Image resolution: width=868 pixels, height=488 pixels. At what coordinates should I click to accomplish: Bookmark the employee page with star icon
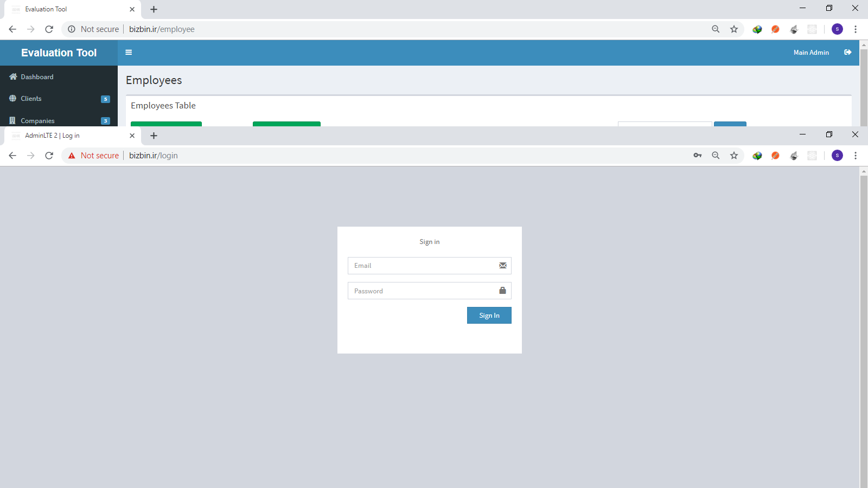click(x=734, y=29)
